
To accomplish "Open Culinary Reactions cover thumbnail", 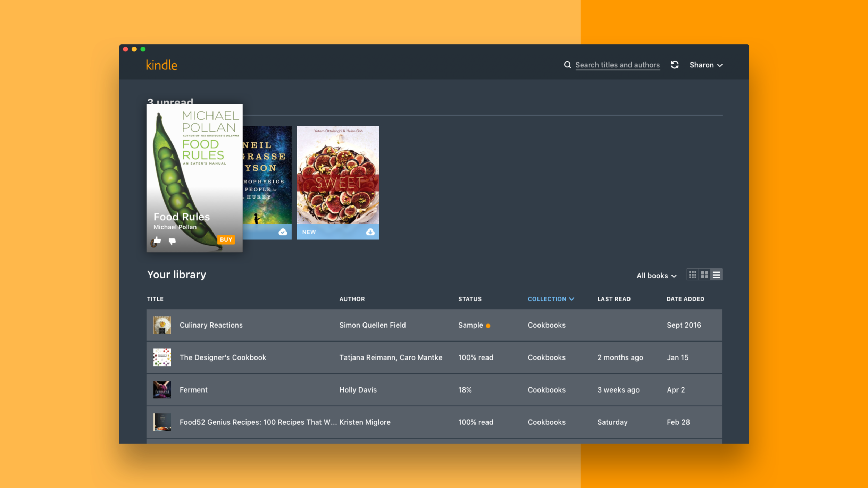I will [162, 325].
